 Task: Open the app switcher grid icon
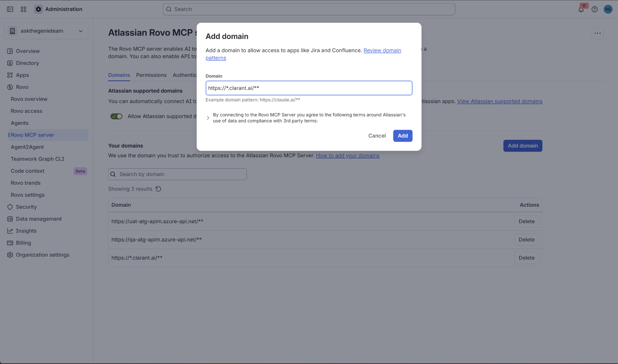tap(23, 9)
